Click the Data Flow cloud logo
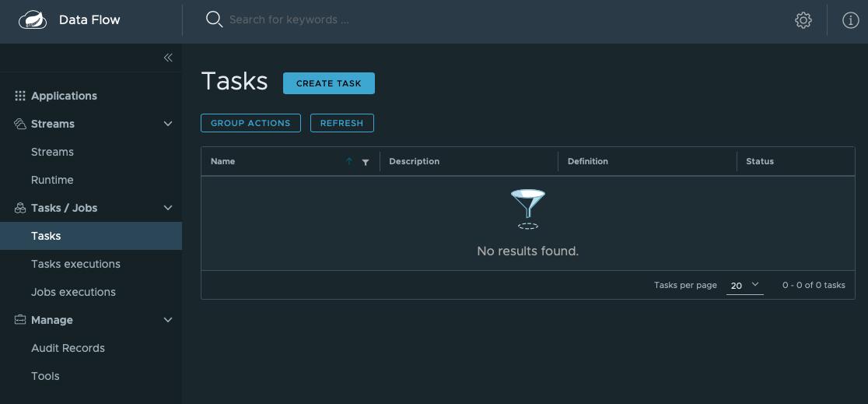Viewport: 868px width, 404px height. [33, 20]
